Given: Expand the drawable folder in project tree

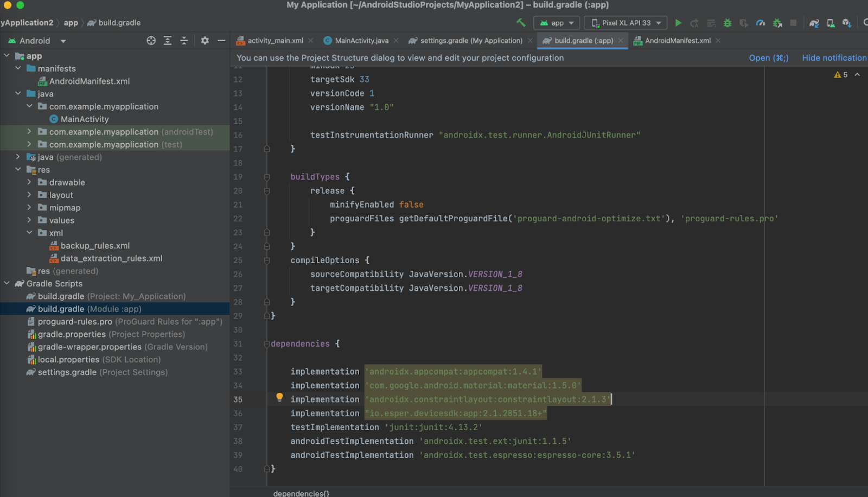Looking at the screenshot, I should coord(29,182).
